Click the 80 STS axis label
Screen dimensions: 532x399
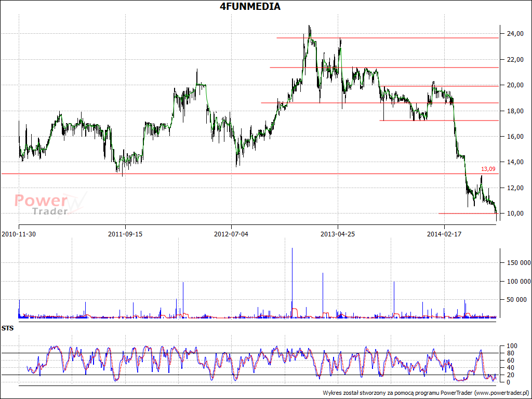pos(510,353)
